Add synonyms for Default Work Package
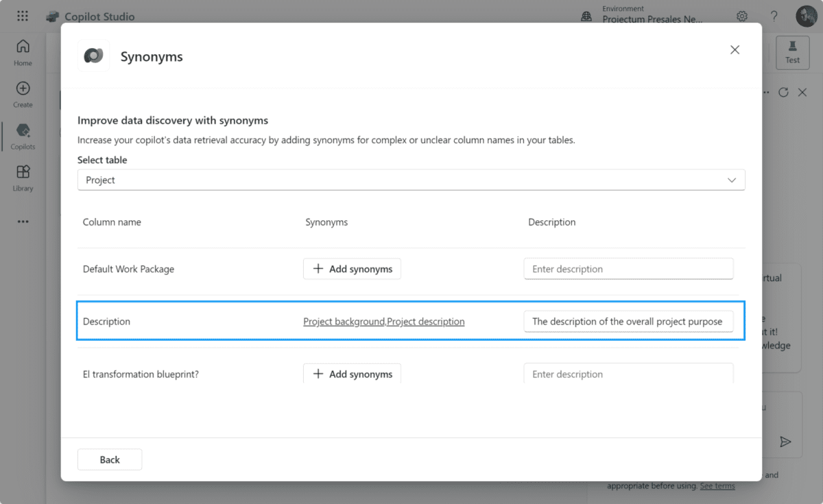The image size is (823, 504). point(352,269)
